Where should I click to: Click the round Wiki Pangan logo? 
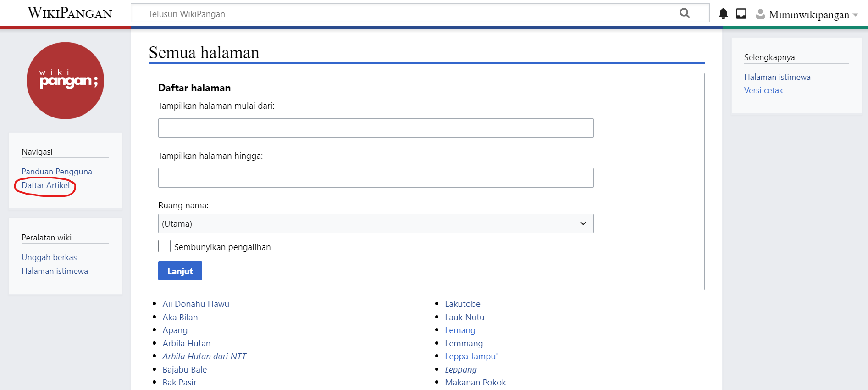pyautogui.click(x=65, y=81)
